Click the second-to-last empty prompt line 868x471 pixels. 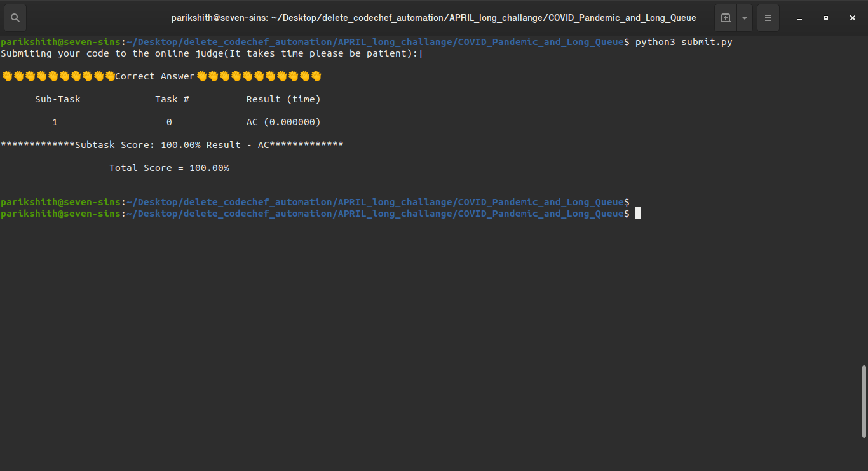click(315, 202)
